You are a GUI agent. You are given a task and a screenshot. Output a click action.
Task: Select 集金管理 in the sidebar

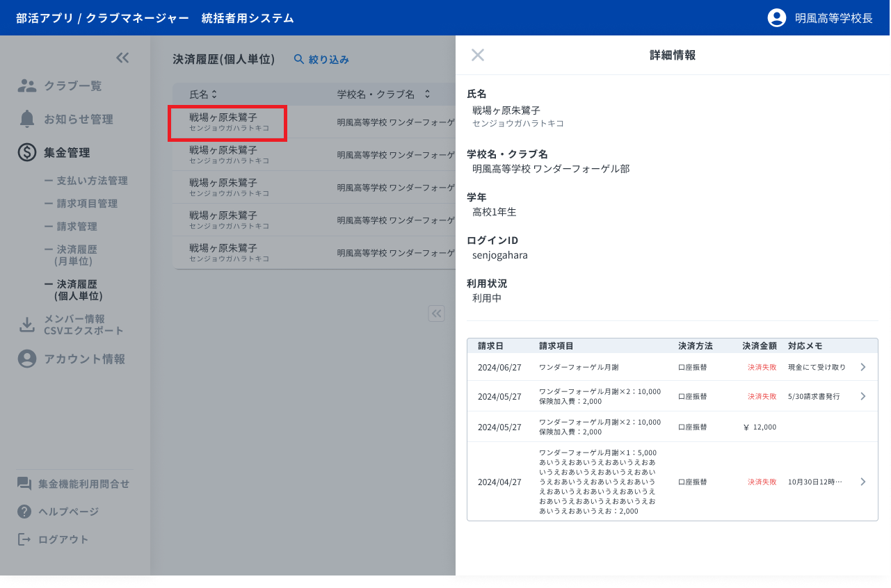pos(67,152)
